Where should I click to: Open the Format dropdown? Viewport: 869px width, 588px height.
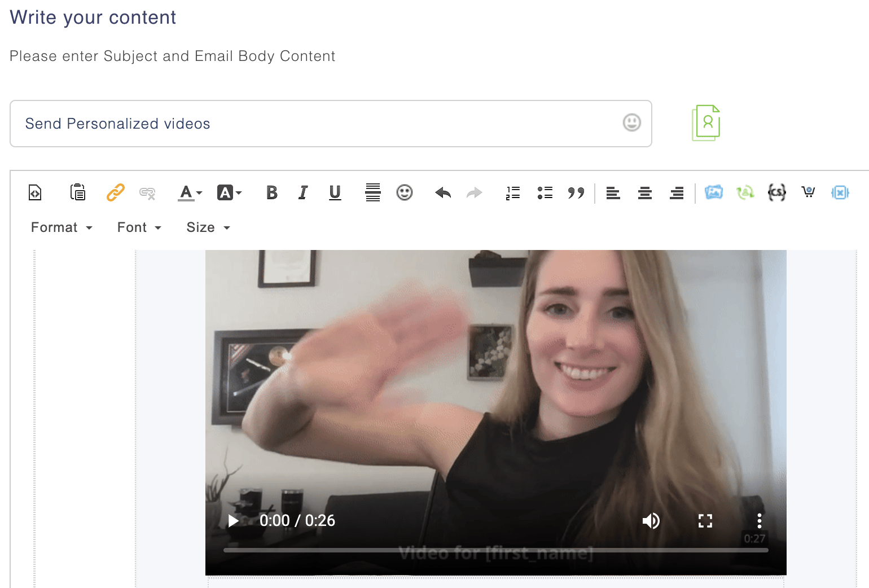click(x=62, y=227)
